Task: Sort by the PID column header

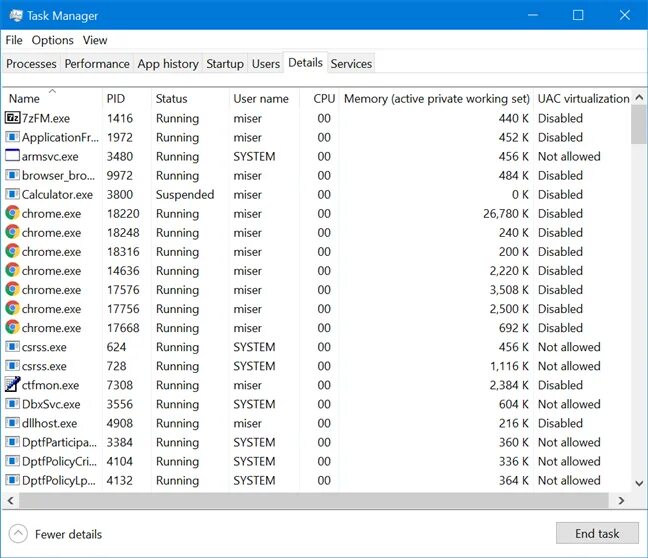Action: click(x=126, y=98)
